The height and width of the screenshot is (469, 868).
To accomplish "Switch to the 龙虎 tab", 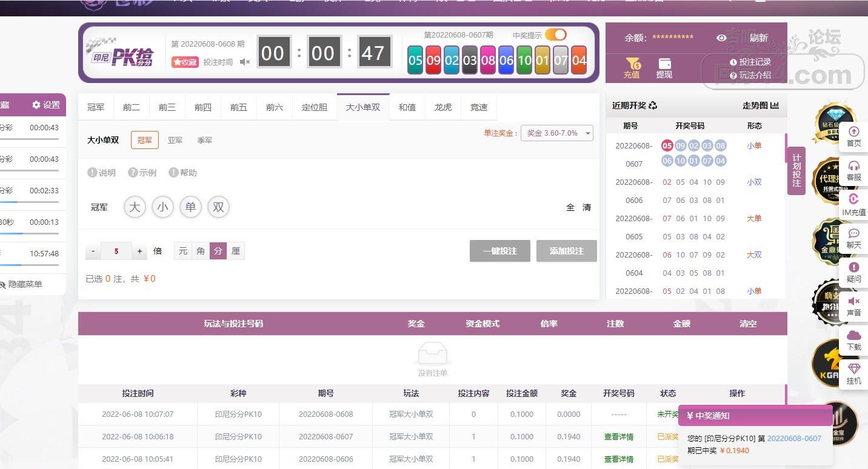I will pos(443,107).
